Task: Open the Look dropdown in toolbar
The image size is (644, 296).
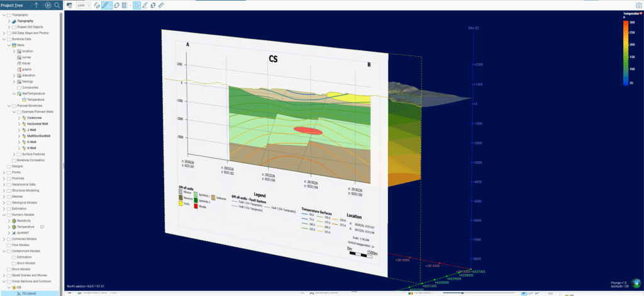Action: click(83, 5)
